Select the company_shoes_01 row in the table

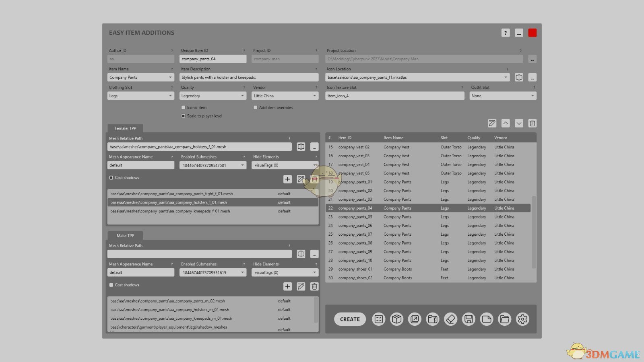pos(429,269)
